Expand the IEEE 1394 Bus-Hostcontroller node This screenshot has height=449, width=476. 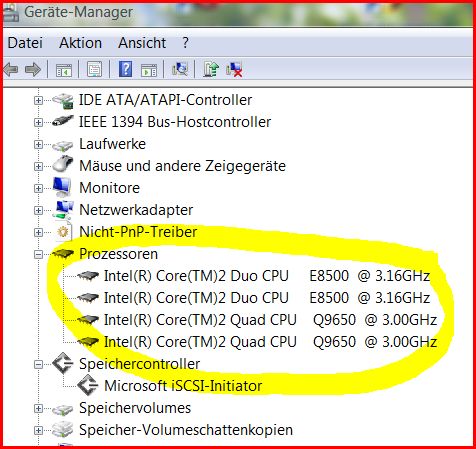(38, 122)
